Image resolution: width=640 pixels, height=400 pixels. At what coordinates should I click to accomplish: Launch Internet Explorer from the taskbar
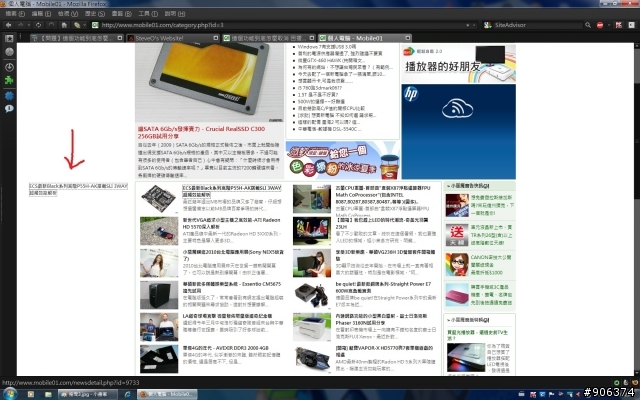[127, 394]
